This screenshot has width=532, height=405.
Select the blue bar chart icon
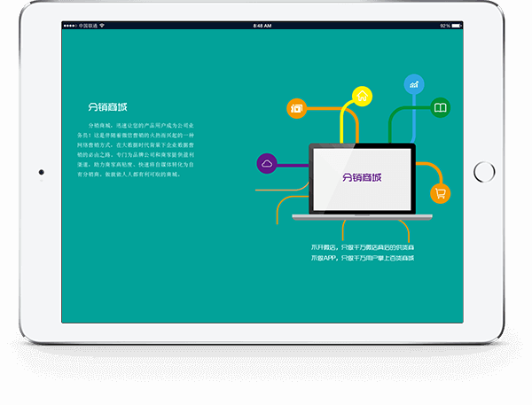pyautogui.click(x=413, y=84)
